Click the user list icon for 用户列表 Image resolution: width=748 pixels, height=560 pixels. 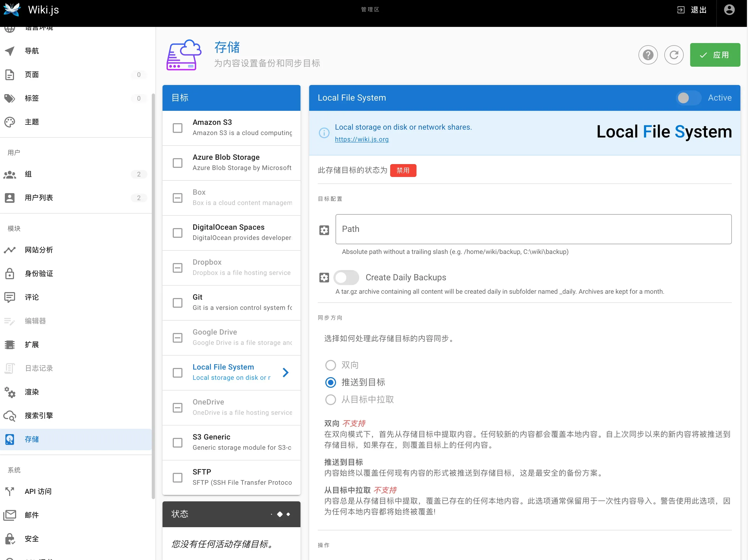click(10, 198)
